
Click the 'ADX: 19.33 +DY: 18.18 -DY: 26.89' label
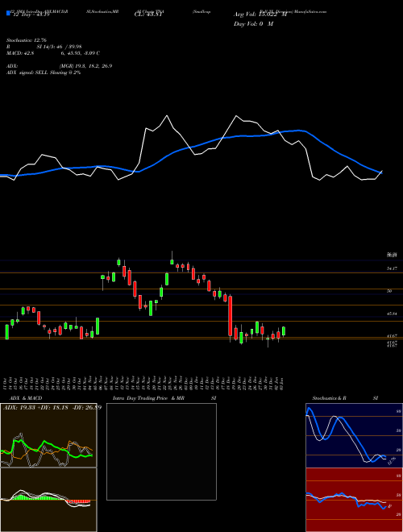52,407
